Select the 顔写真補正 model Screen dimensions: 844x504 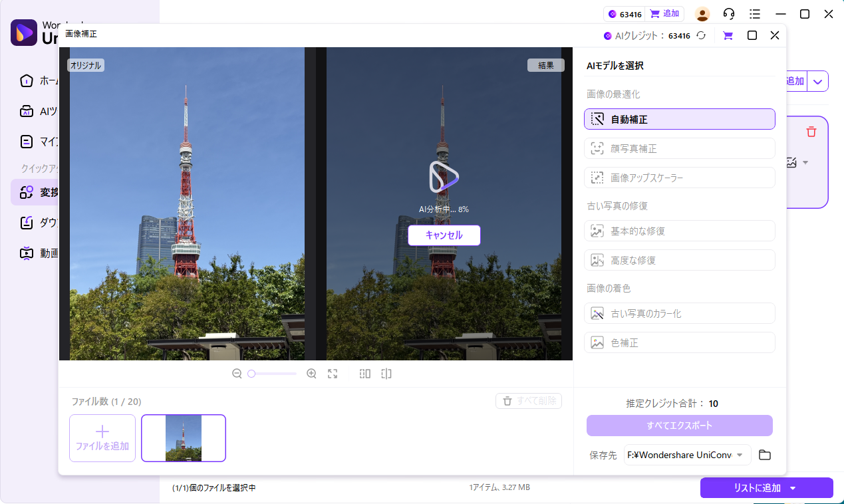(x=679, y=148)
